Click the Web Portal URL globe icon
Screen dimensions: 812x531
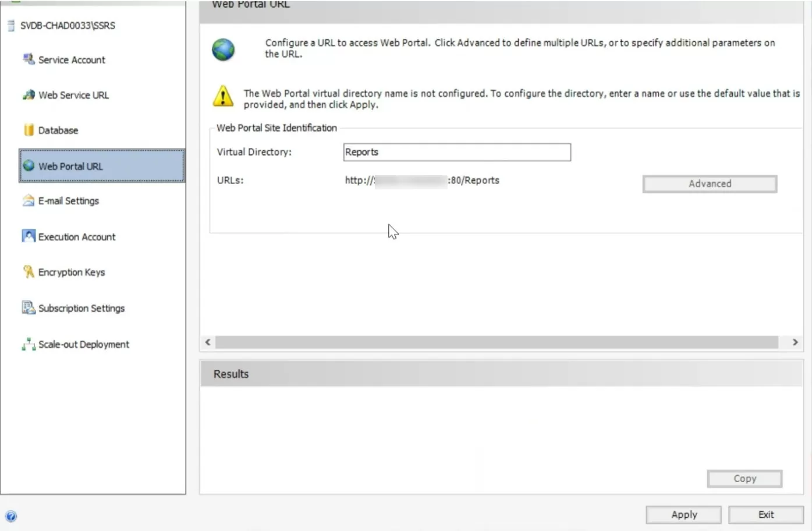click(29, 165)
